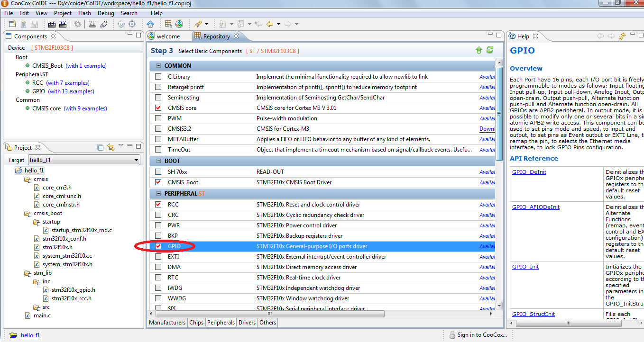Uncheck the RCC peripheral checkbox
The width and height of the screenshot is (644, 342).
coord(158,205)
